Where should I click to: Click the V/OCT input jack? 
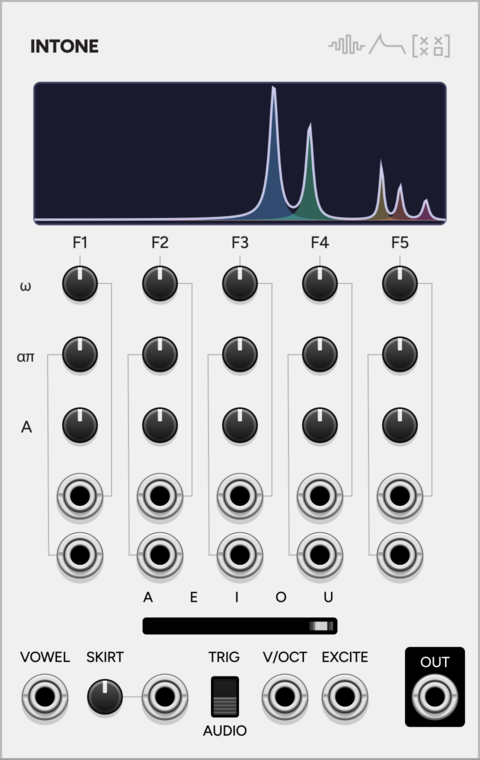point(285,697)
